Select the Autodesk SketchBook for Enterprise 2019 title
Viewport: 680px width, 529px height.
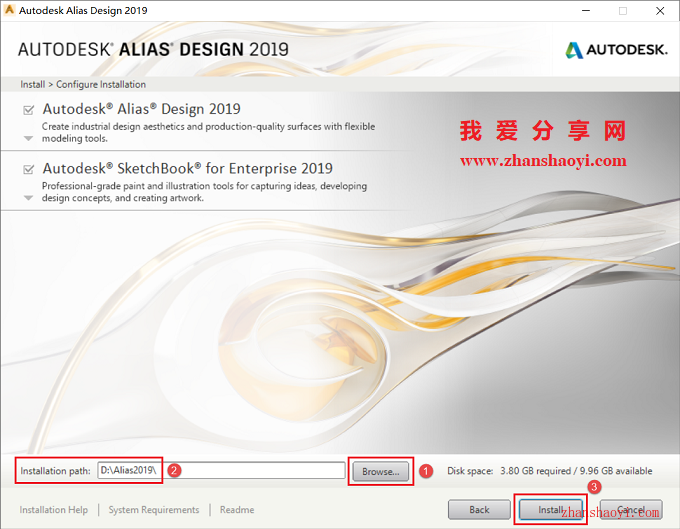pyautogui.click(x=188, y=168)
